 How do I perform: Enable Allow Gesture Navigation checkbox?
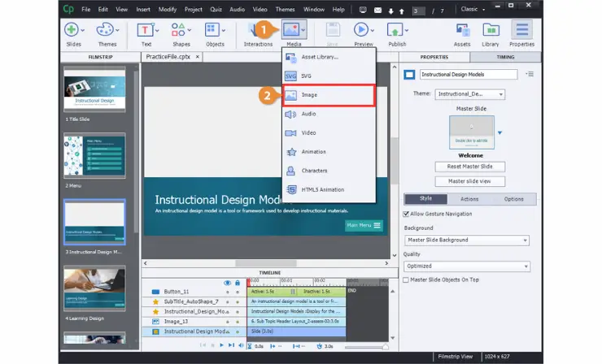coord(406,214)
